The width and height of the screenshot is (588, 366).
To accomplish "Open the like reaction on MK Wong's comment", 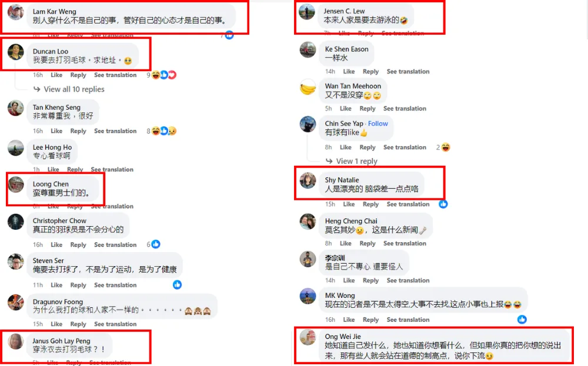I will [522, 319].
